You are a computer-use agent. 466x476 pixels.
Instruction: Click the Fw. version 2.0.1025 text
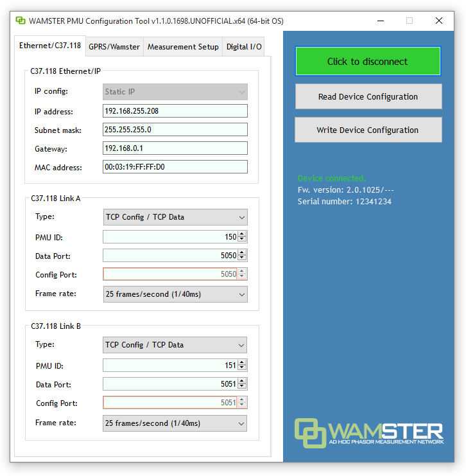[x=345, y=190]
